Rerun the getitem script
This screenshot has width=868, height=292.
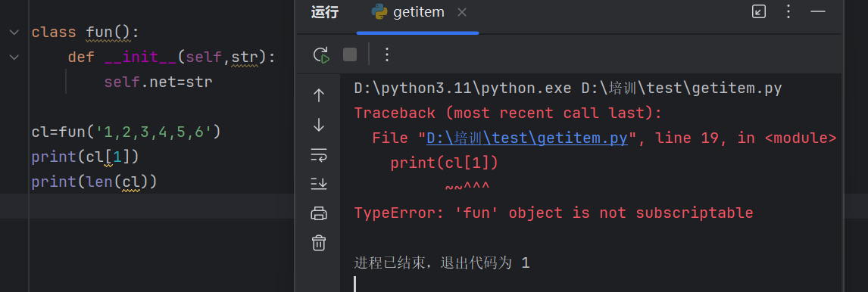click(321, 54)
